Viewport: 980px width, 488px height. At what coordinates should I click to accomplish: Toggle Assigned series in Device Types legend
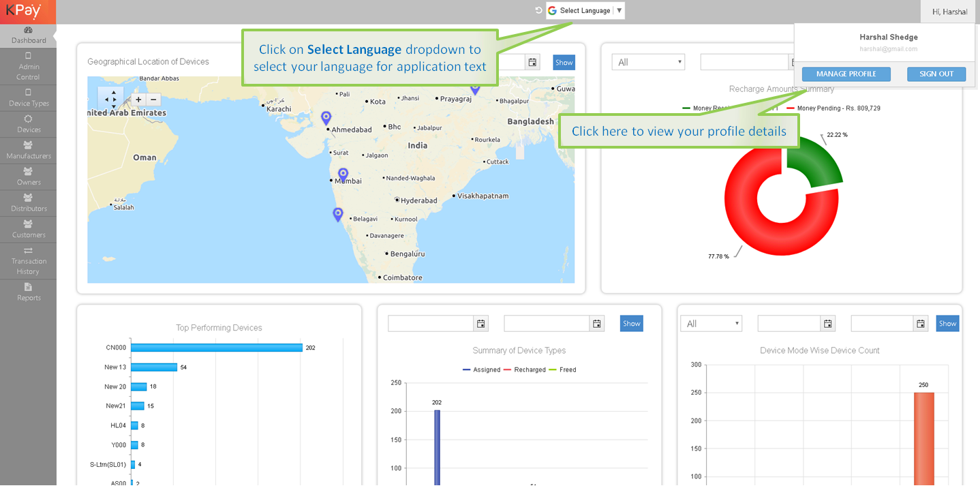480,369
